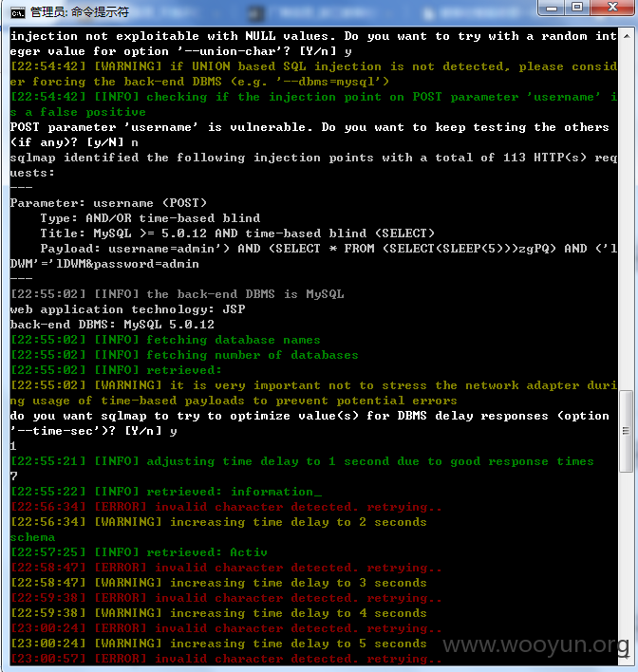Click the 'Payload: username=admin' line
638x672 pixels.
[313, 256]
